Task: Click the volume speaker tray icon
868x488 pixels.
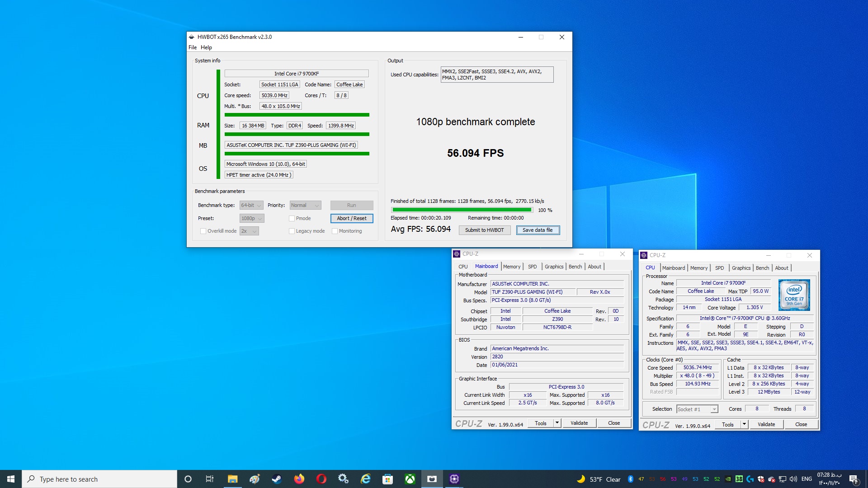Action: pos(793,479)
